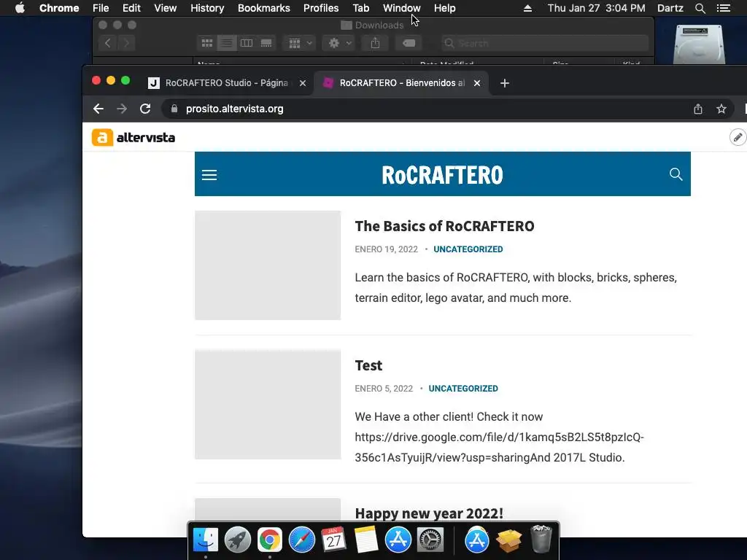This screenshot has height=560, width=747.
Task: Click the Finder Downloads window back chevron
Action: (108, 43)
